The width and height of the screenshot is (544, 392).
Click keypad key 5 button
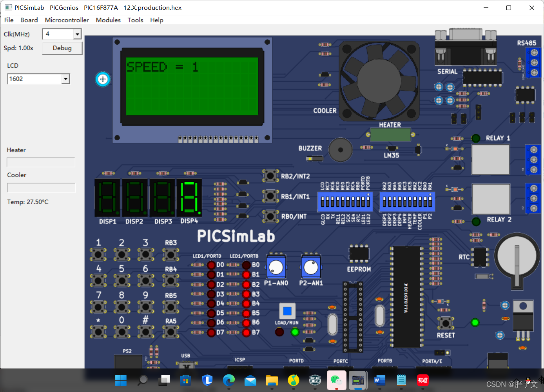pos(122,280)
